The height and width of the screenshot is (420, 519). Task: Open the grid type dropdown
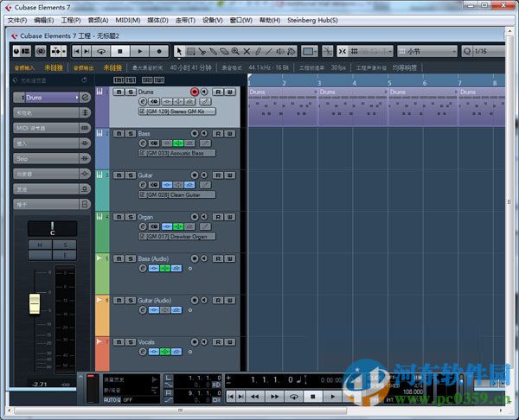pos(427,51)
